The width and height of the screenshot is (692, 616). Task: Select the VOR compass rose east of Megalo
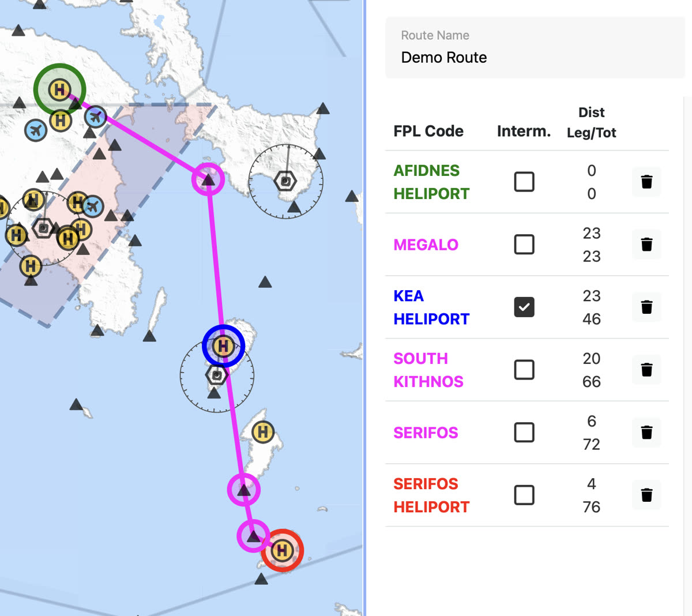pyautogui.click(x=286, y=182)
